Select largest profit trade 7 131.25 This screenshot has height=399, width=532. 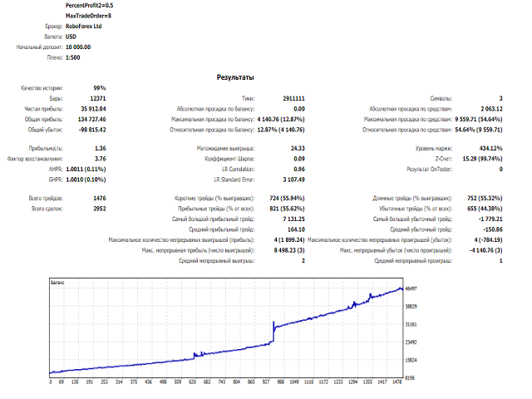(x=293, y=219)
